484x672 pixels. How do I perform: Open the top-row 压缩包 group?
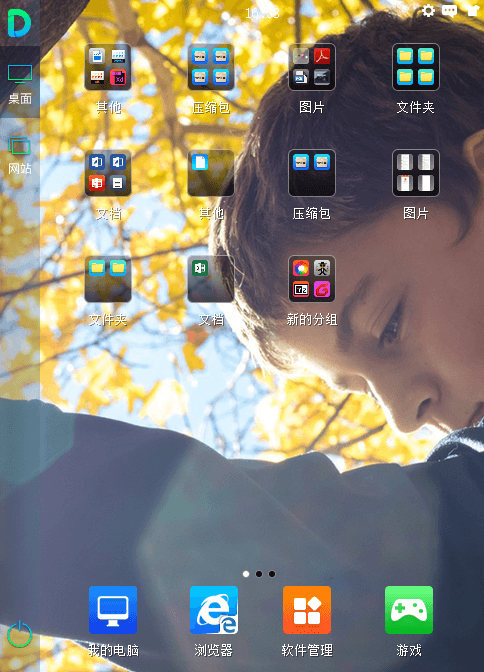click(210, 67)
